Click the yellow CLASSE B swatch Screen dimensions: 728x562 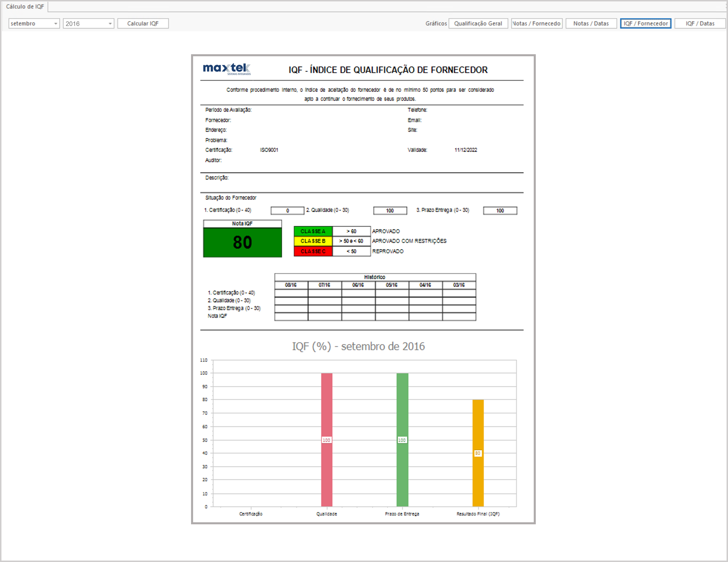tap(313, 241)
